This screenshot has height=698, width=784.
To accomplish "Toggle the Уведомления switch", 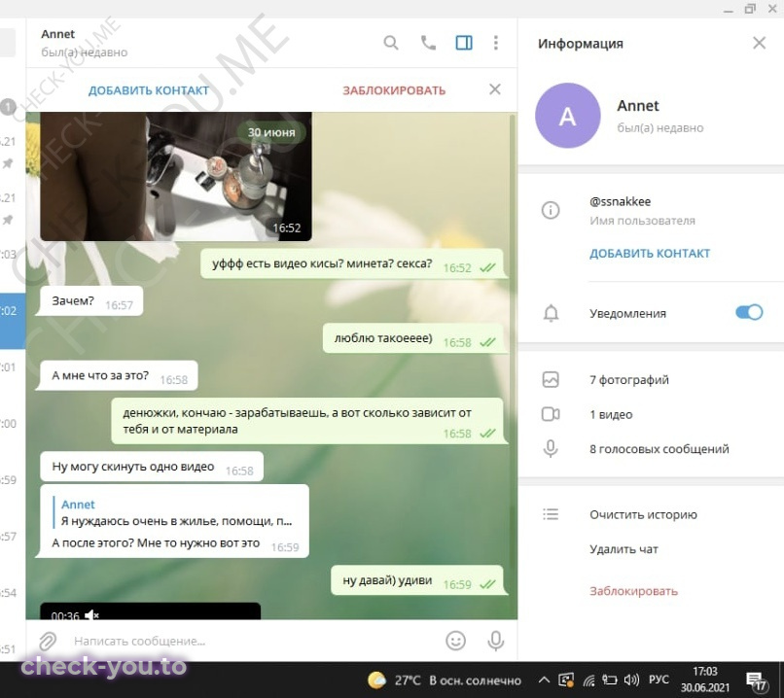I will [x=749, y=312].
